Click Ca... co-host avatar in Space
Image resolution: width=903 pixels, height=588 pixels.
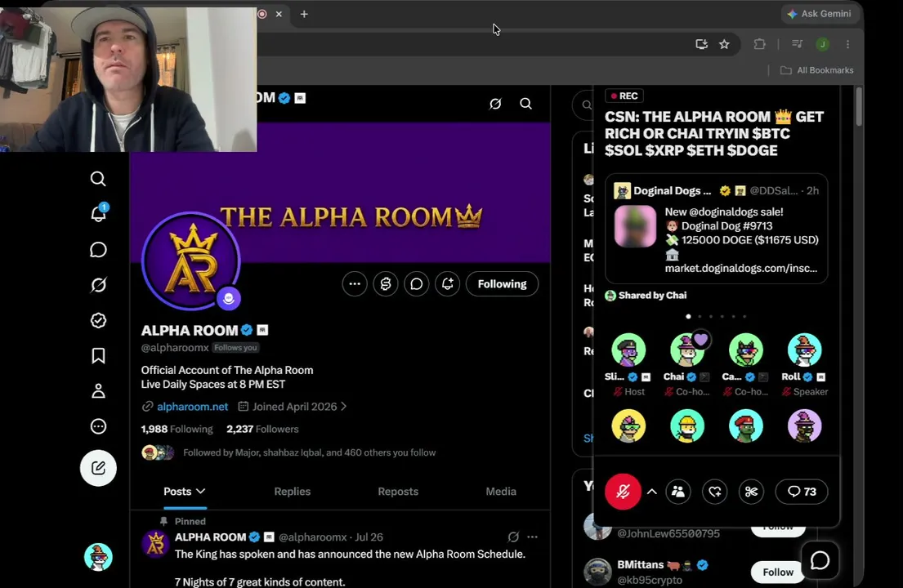pos(746,350)
